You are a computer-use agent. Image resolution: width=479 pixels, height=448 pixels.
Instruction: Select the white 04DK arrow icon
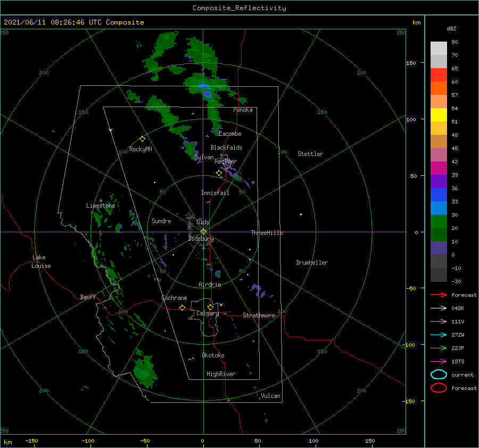(x=439, y=308)
